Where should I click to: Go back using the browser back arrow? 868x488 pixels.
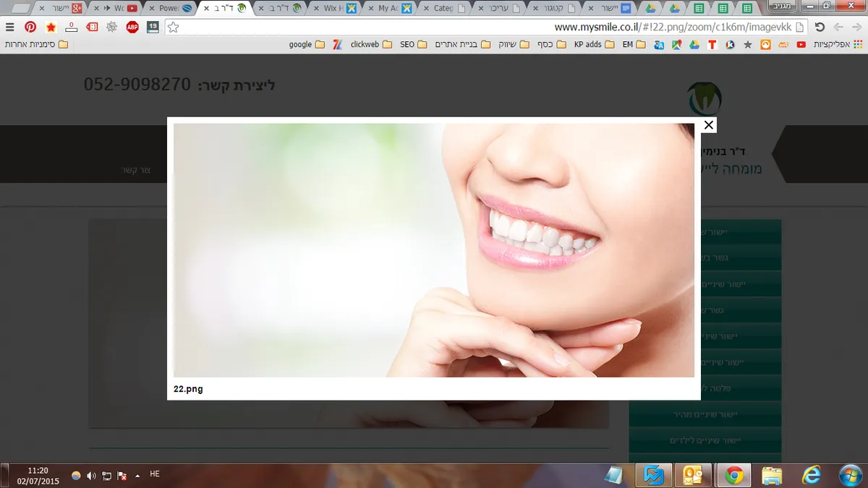coord(857,27)
